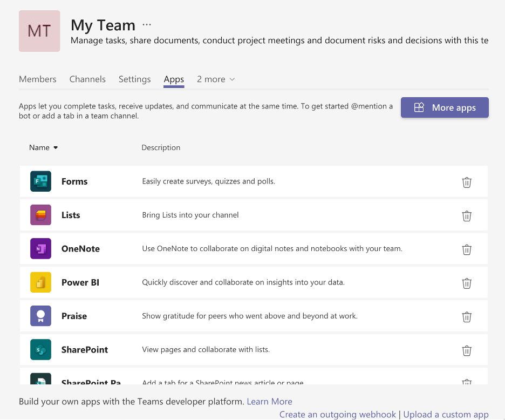Uninstall OneNote via its trash icon
505x420 pixels.
pyautogui.click(x=467, y=249)
